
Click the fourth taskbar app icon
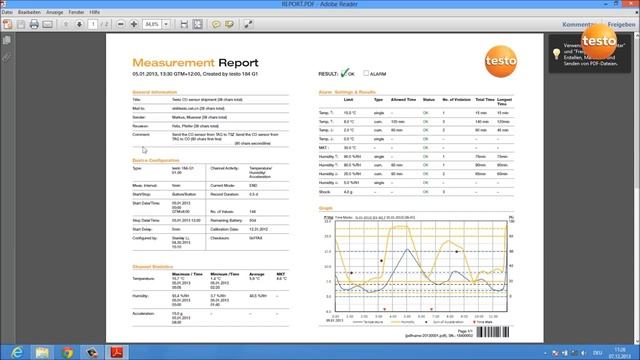92,352
